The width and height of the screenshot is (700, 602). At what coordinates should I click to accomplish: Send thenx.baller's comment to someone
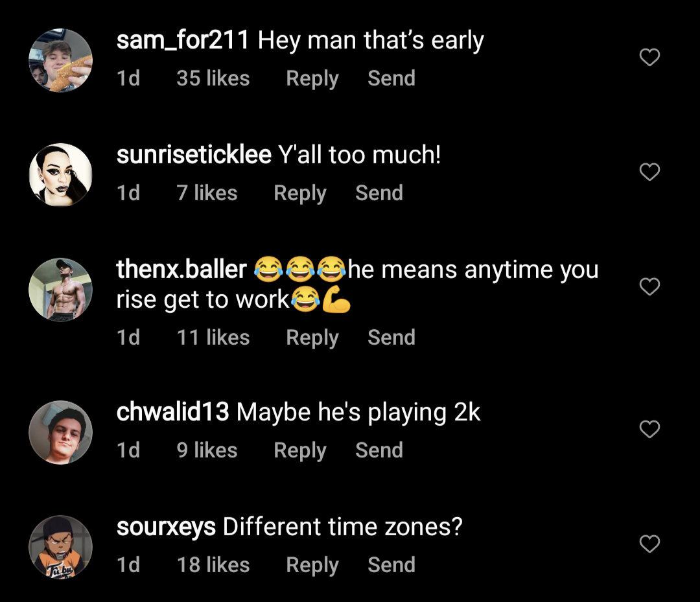pyautogui.click(x=391, y=338)
